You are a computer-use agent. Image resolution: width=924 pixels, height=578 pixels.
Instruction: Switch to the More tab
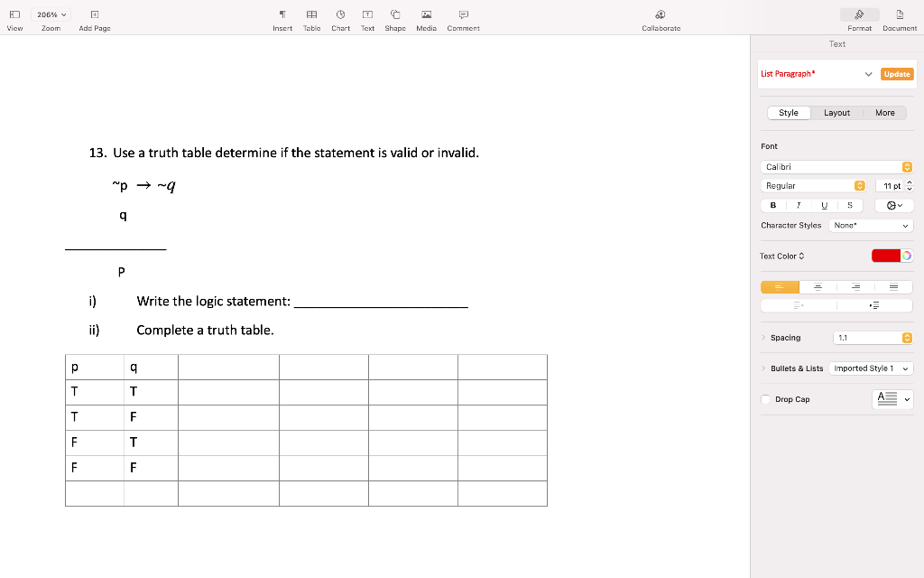coord(884,112)
